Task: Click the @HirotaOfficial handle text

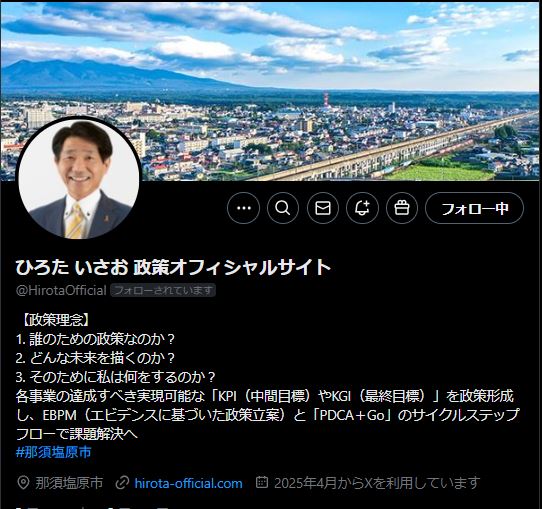Action: [61, 290]
